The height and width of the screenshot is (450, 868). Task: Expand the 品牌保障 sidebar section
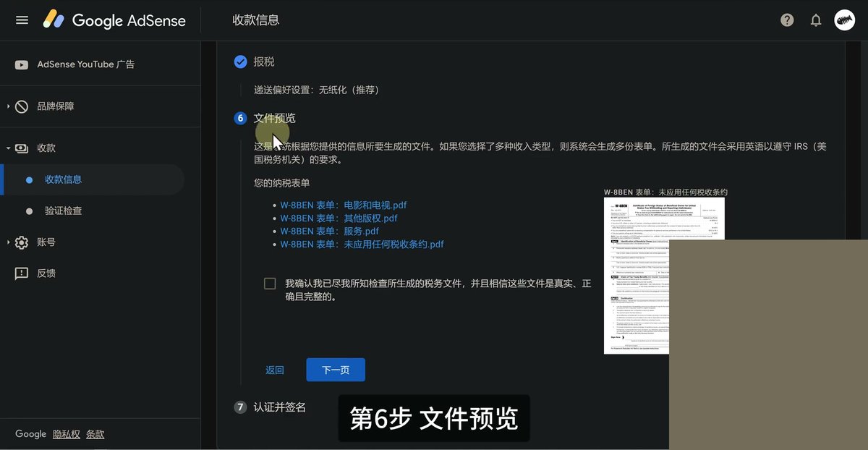point(9,106)
